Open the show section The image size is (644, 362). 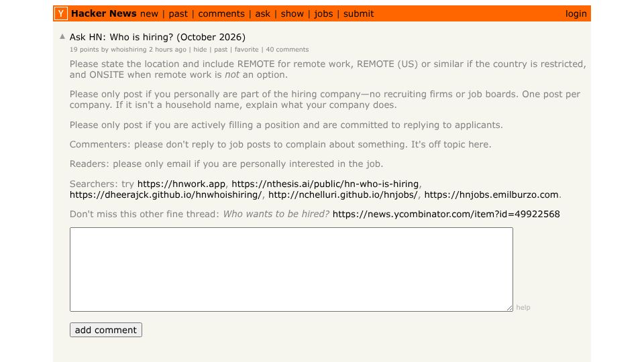click(292, 13)
